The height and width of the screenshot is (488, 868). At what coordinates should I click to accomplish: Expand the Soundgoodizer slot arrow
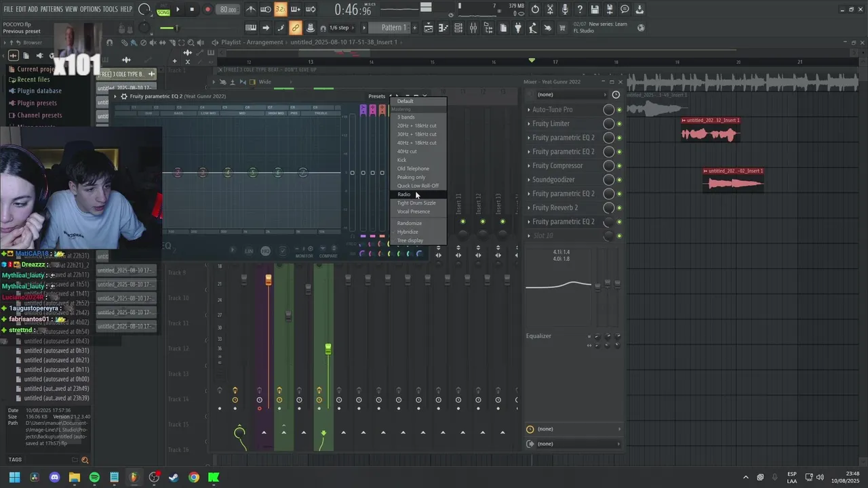click(x=529, y=180)
